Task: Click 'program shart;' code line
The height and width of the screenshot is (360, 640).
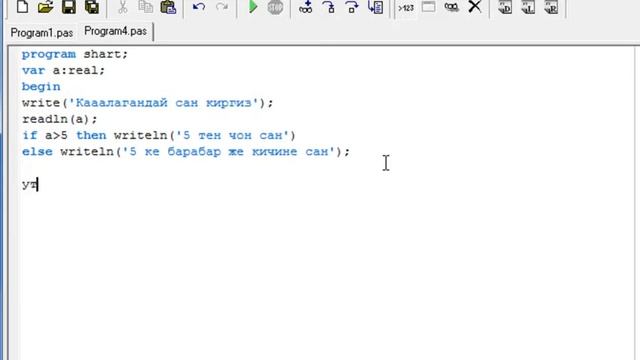Action: (75, 54)
